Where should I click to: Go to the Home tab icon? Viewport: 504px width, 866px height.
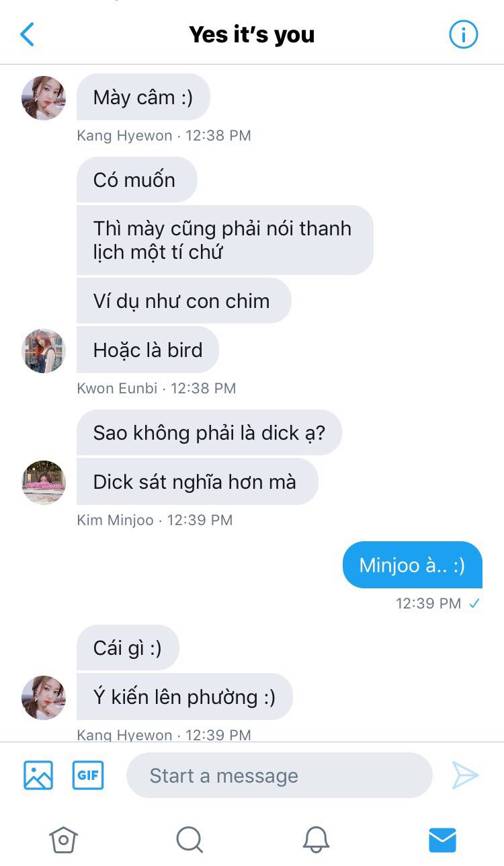(x=63, y=840)
